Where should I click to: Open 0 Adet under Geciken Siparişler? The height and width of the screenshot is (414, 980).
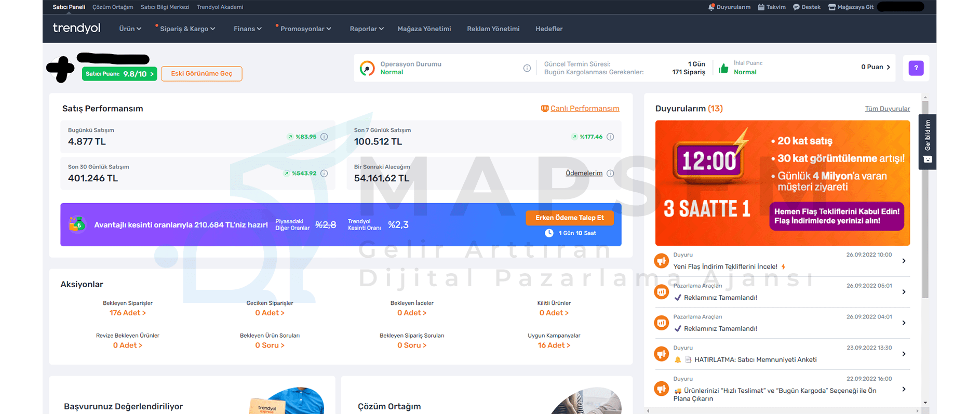click(270, 313)
